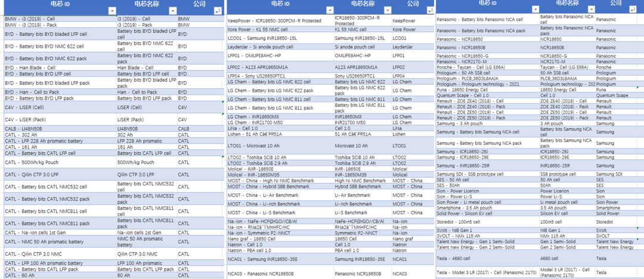Select the "Tesla - 4680 cell" ID cell
This screenshot has width=644, height=279.
[x=488, y=259]
